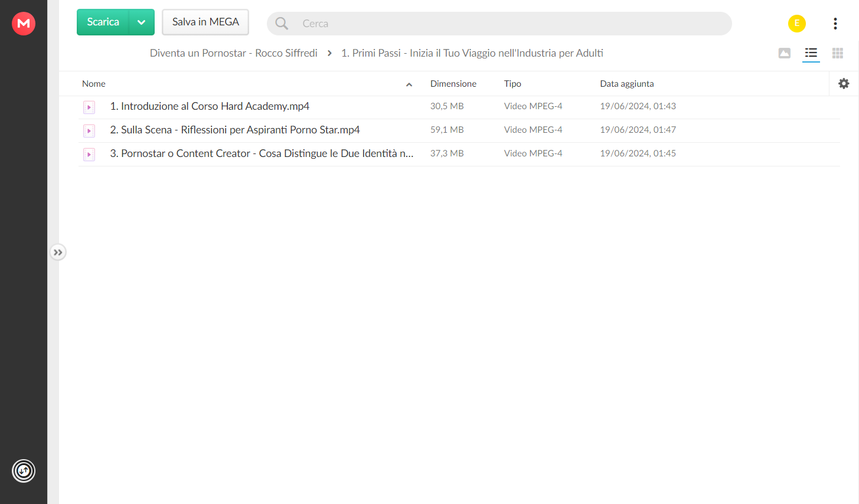Toggle the Nome sort arrow
This screenshot has width=859, height=504.
pos(409,84)
